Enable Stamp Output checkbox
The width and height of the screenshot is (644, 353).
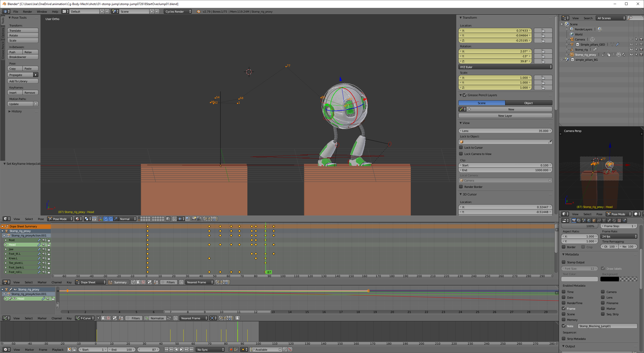(x=564, y=262)
